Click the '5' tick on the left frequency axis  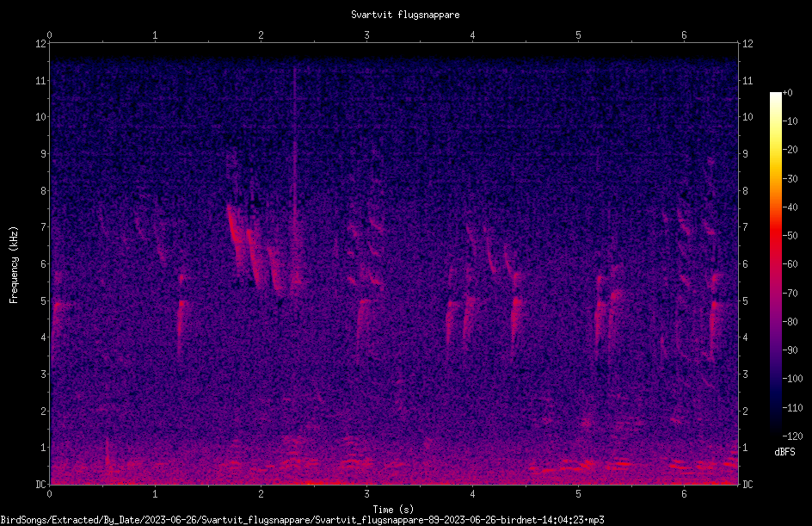tap(44, 301)
